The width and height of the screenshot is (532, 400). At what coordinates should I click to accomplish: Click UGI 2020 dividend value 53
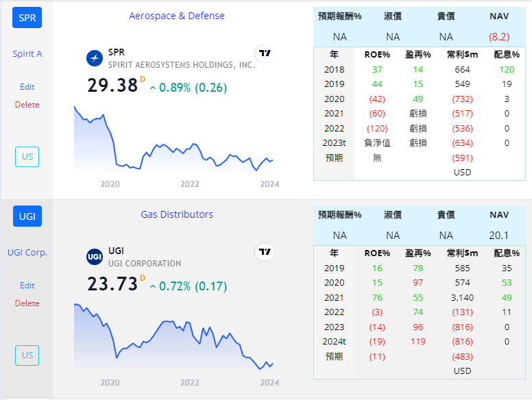pyautogui.click(x=507, y=283)
